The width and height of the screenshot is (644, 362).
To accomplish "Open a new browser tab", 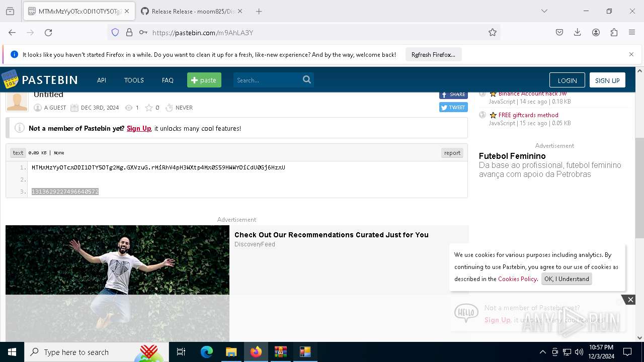I will (259, 11).
